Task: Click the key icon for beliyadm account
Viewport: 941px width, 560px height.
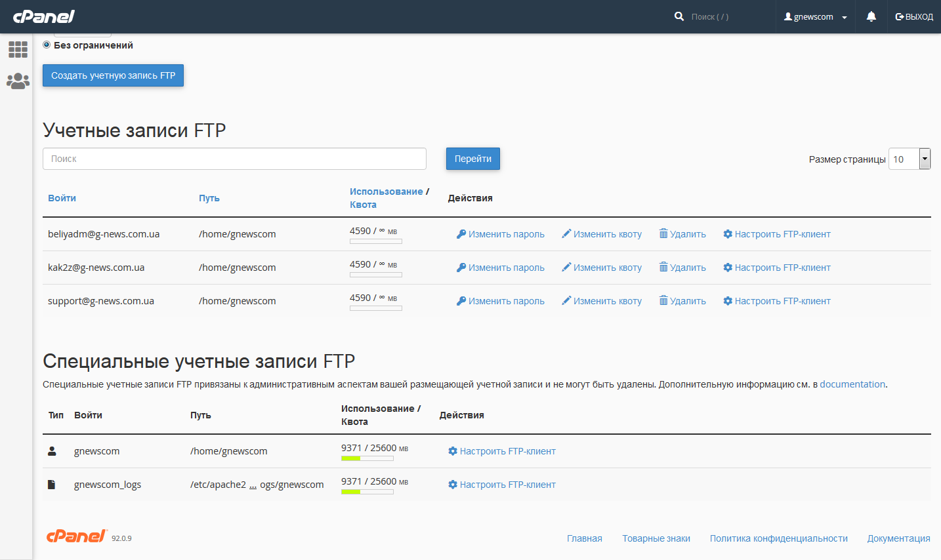Action: point(461,234)
